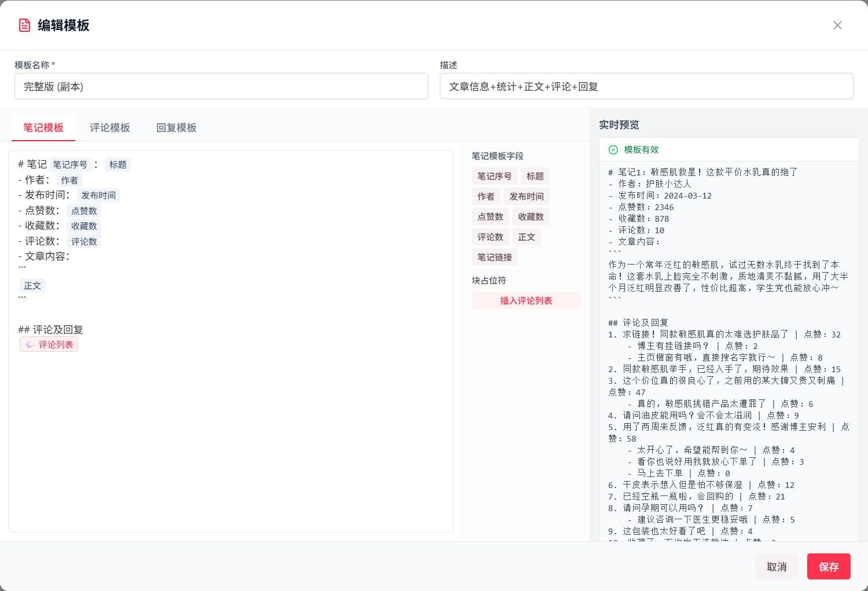Switch to the 评论模板 tab
The height and width of the screenshot is (591, 868).
point(110,127)
